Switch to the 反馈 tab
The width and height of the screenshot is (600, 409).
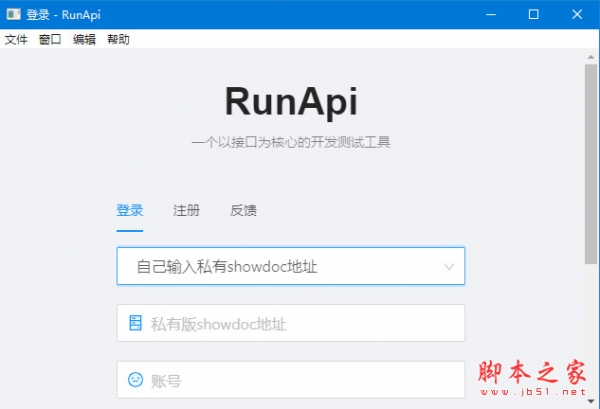(x=243, y=210)
